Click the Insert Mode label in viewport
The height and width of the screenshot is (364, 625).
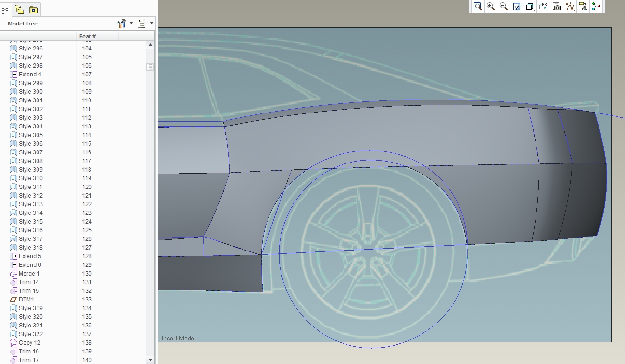[x=178, y=339]
